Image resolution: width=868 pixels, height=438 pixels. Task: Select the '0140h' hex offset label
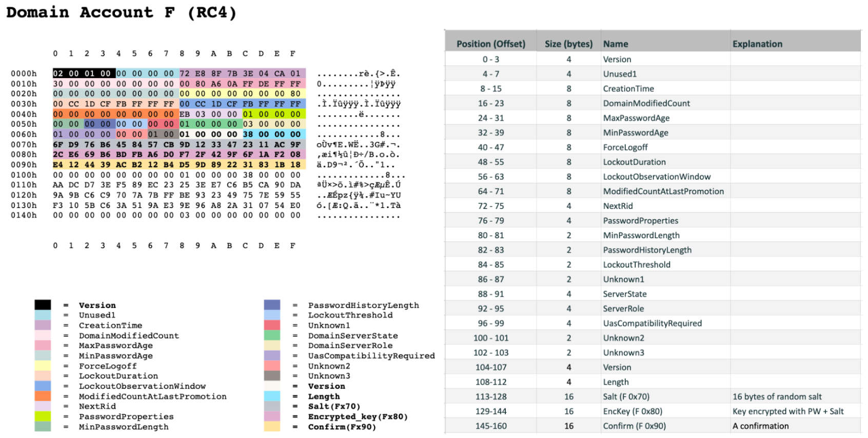(24, 215)
